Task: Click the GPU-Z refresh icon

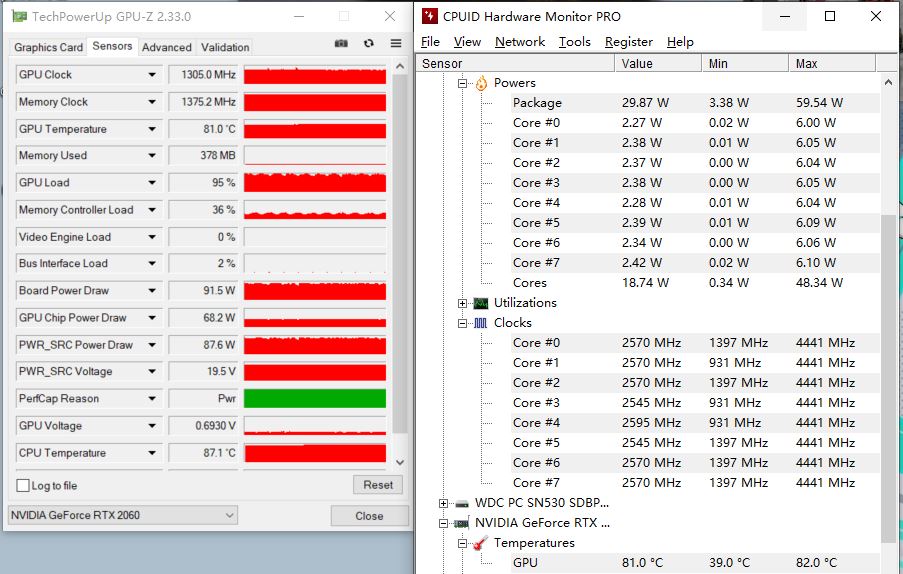Action: (369, 43)
